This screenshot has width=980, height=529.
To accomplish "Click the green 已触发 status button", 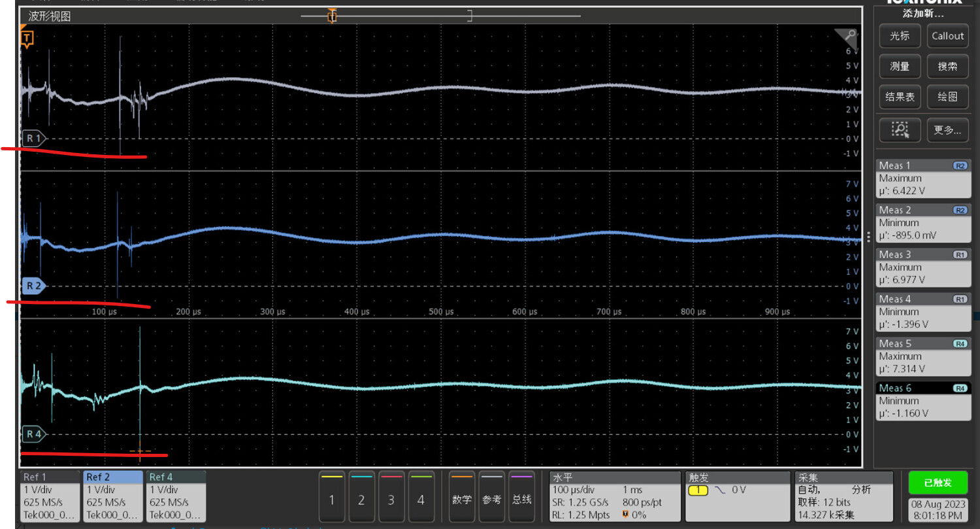I will coord(938,483).
